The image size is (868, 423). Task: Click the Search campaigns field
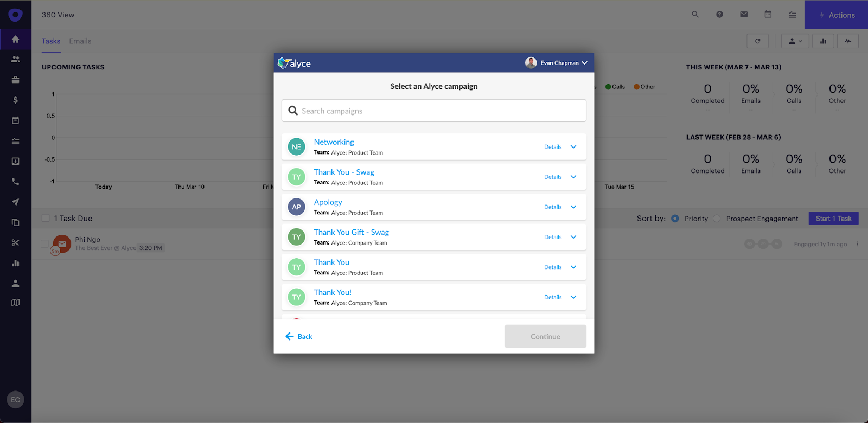tap(434, 111)
